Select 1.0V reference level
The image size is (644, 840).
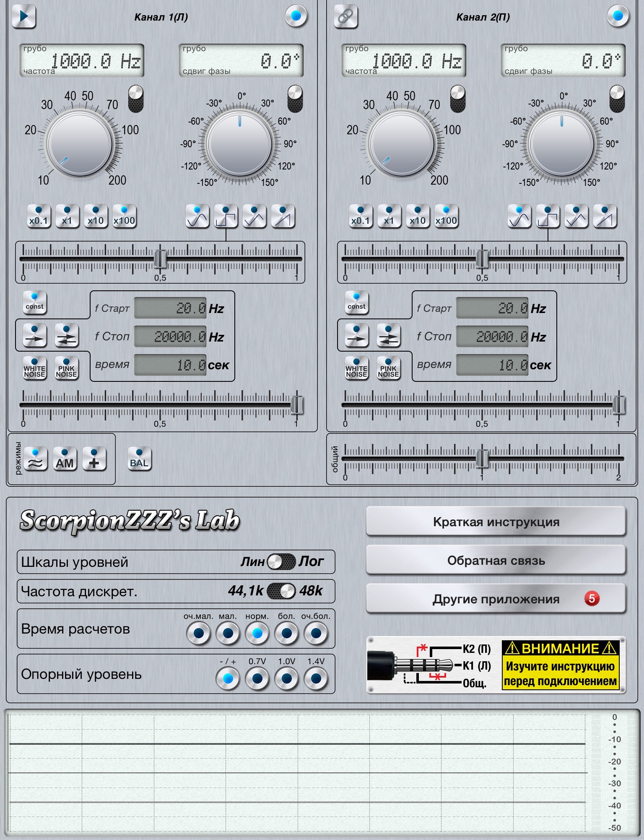pos(287,678)
